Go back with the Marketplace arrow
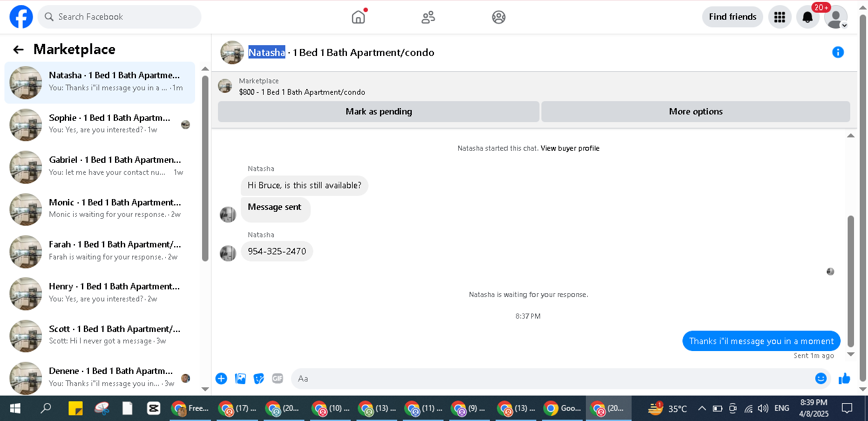The width and height of the screenshot is (868, 421). coord(18,50)
